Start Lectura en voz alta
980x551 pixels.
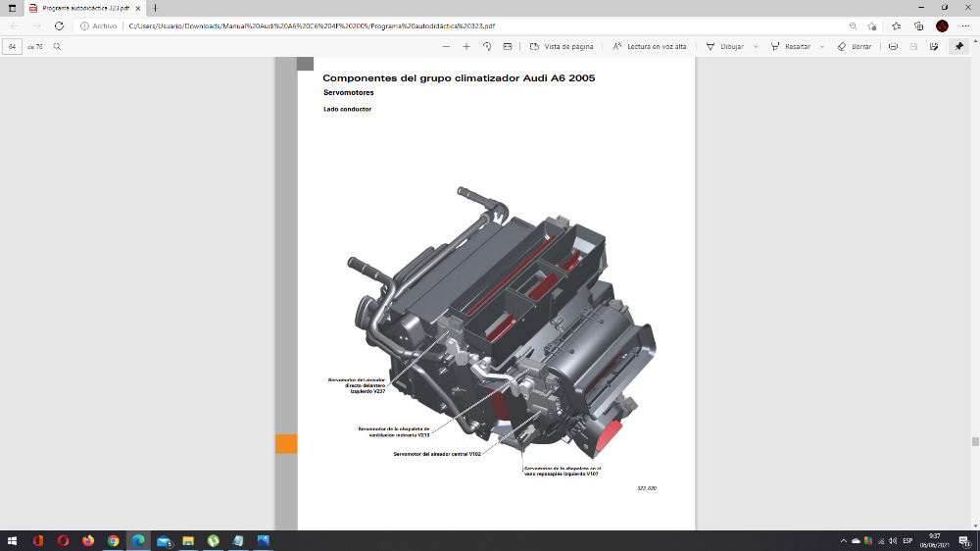pyautogui.click(x=650, y=46)
